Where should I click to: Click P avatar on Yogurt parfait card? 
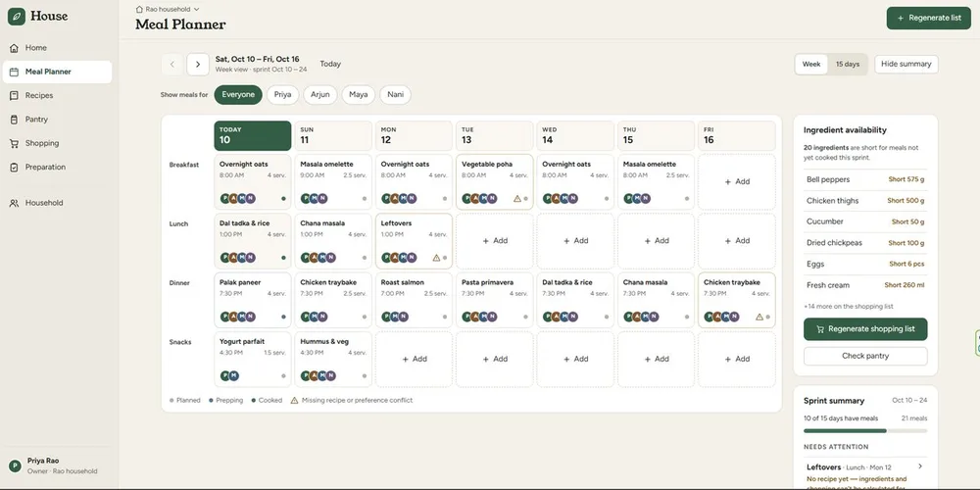pyautogui.click(x=225, y=375)
